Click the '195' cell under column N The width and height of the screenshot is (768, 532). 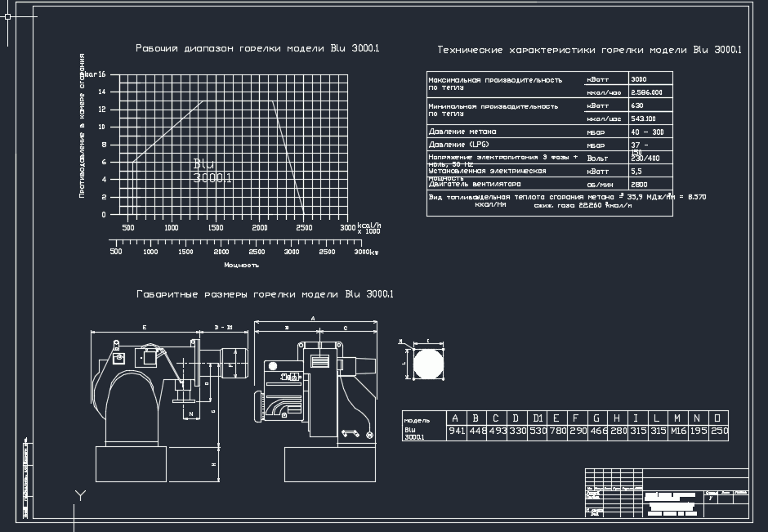click(x=699, y=431)
